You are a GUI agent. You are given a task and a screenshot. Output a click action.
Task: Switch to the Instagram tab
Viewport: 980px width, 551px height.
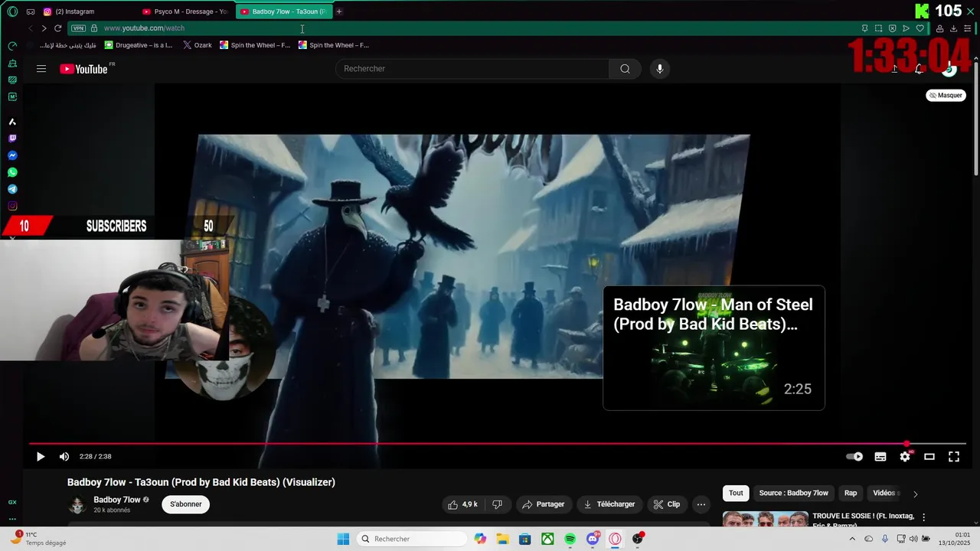[x=85, y=11]
